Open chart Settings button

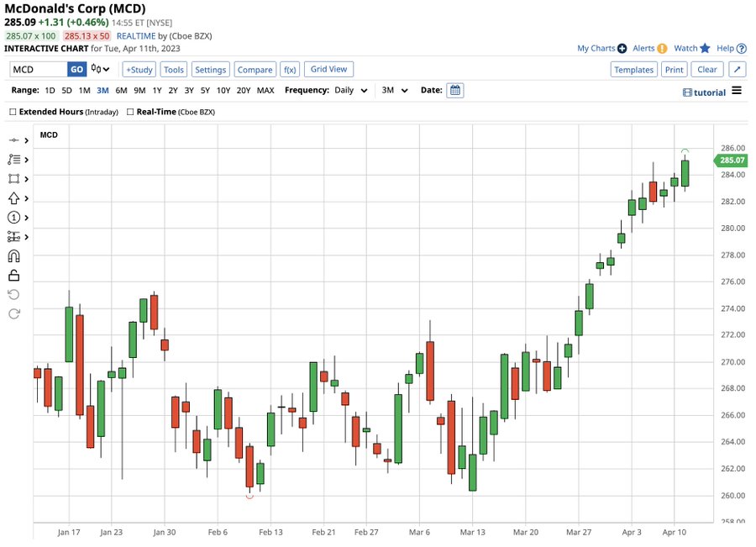211,70
